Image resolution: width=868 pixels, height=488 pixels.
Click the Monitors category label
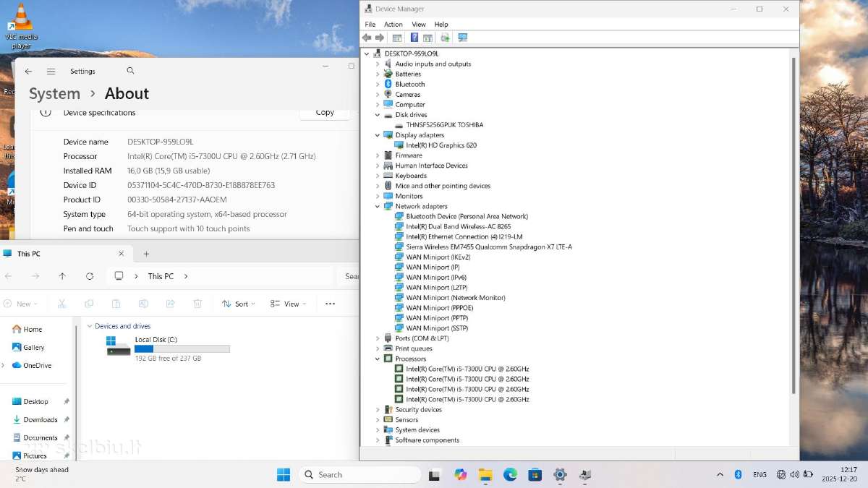[409, 196]
